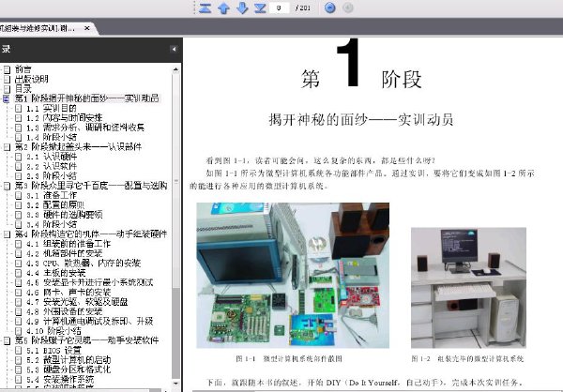The image size is (563, 392).
Task: Open bookmark 3.4 阶段小结
Action: (52, 224)
